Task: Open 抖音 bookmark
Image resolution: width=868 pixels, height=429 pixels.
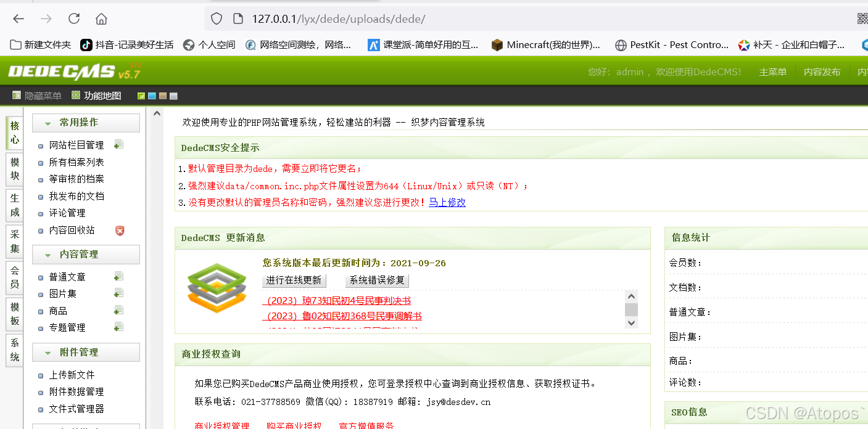Action: tap(127, 45)
